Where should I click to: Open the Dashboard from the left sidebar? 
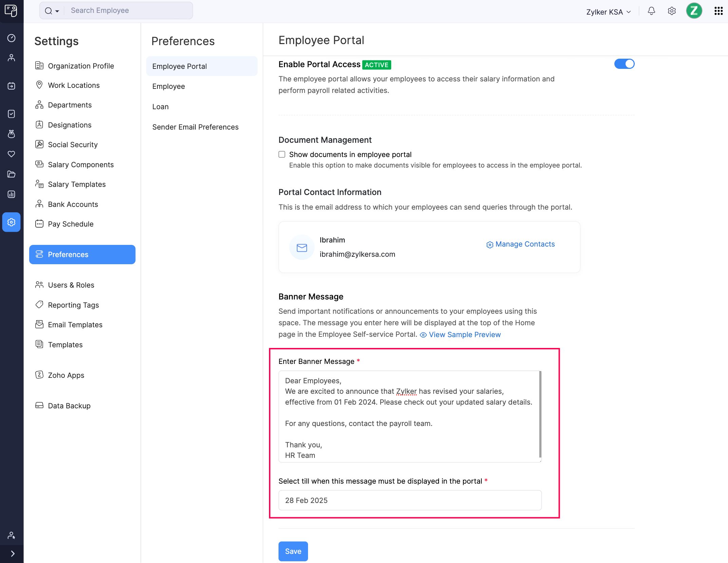[x=12, y=38]
